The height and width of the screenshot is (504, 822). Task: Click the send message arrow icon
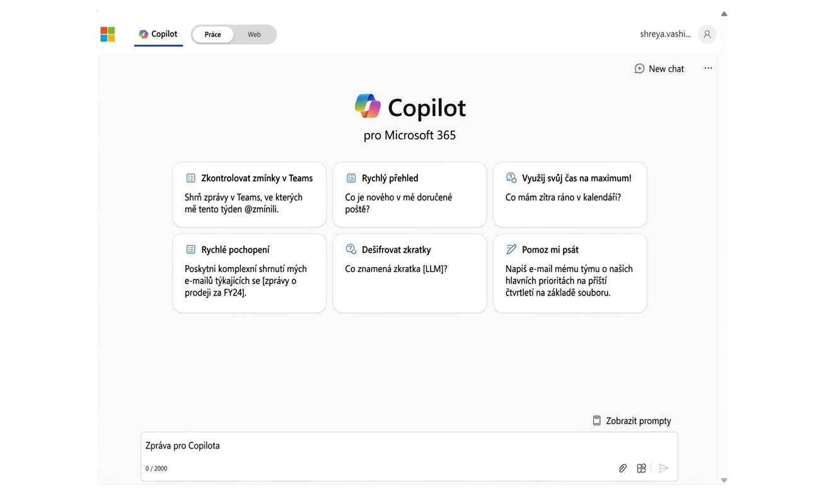click(663, 468)
